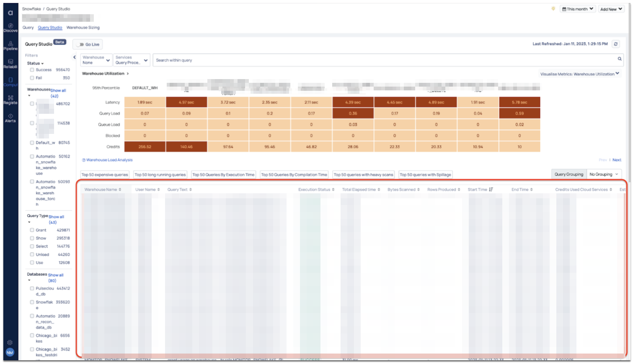
Task: Select the Pipeline icon in the sidebar
Action: click(10, 45)
